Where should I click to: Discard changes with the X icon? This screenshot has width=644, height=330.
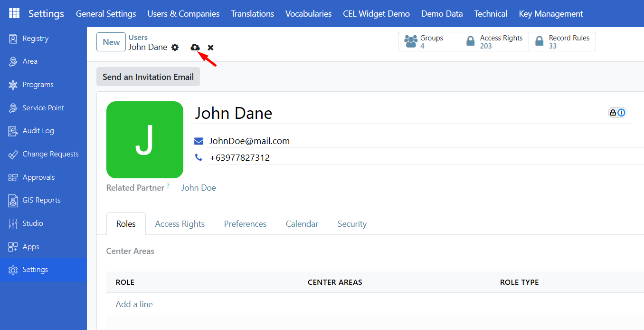coord(210,48)
